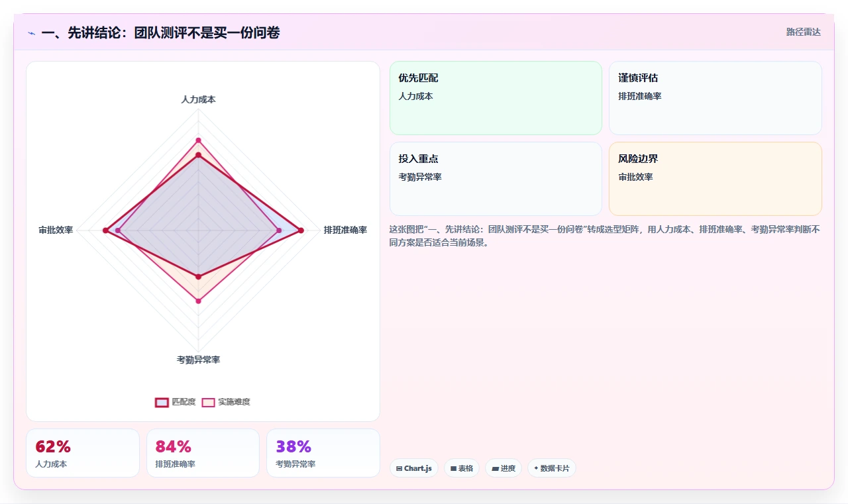Viewport: 848px width, 504px height.
Task: Click the Chart.js tag icon
Action: pyautogui.click(x=399, y=468)
